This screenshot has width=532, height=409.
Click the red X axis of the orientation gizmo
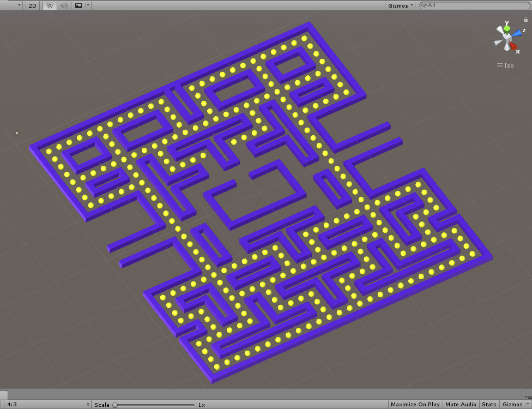(512, 46)
